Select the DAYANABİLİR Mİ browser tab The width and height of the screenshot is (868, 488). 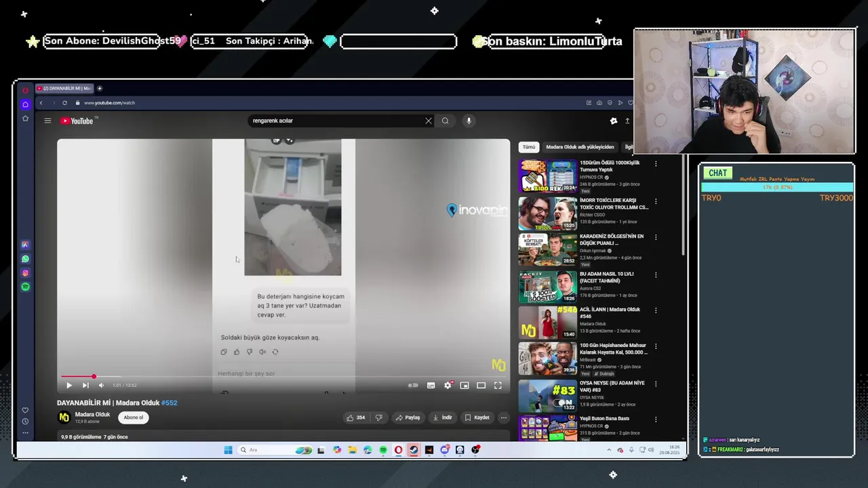64,88
